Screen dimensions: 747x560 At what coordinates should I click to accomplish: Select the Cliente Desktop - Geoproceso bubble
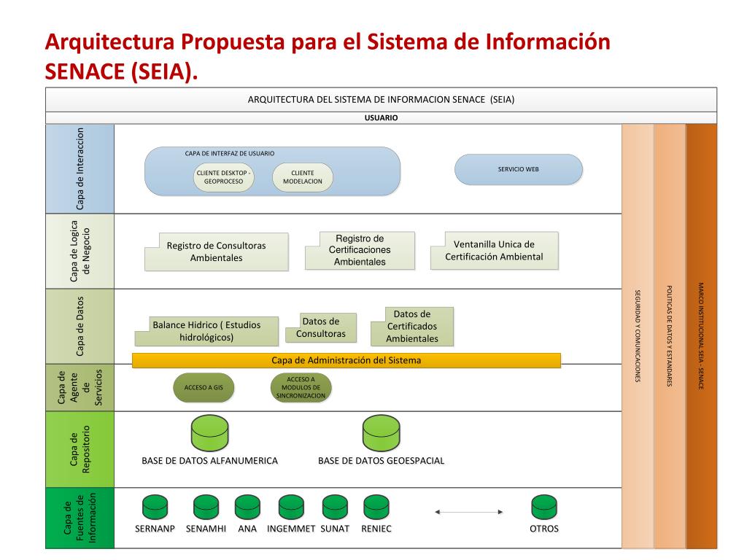[x=223, y=177]
